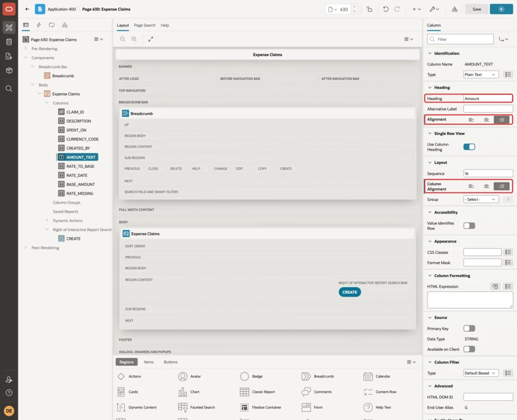Set heading Alignment to left

(471, 119)
